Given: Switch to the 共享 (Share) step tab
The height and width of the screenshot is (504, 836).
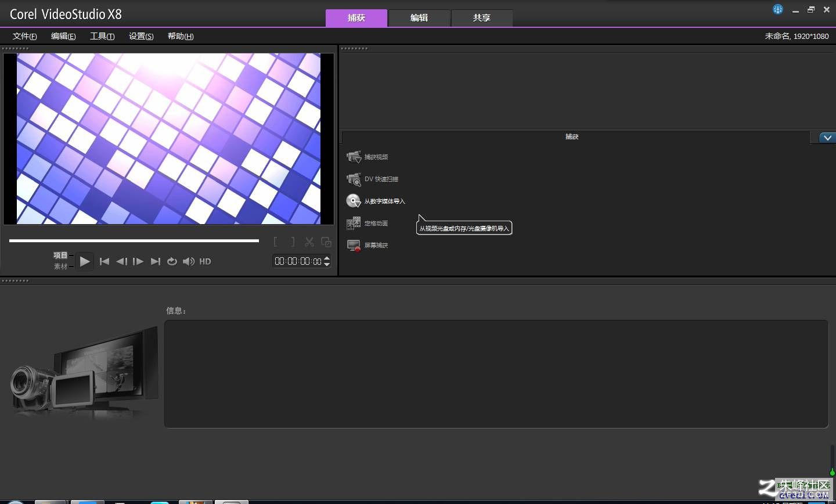Looking at the screenshot, I should pyautogui.click(x=482, y=18).
